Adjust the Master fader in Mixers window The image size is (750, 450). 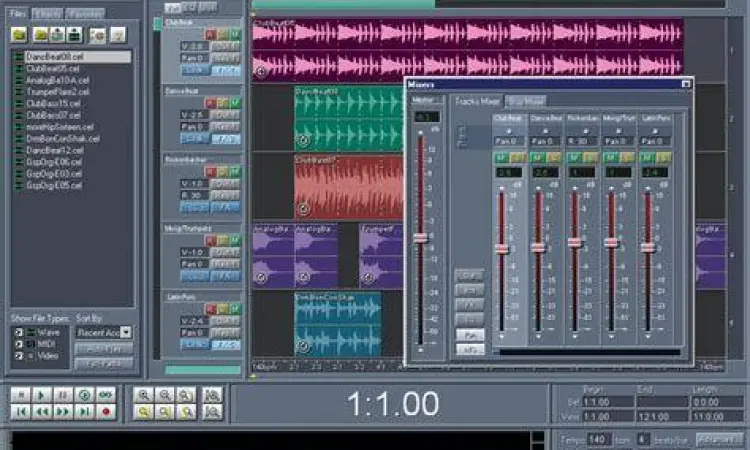click(x=420, y=238)
